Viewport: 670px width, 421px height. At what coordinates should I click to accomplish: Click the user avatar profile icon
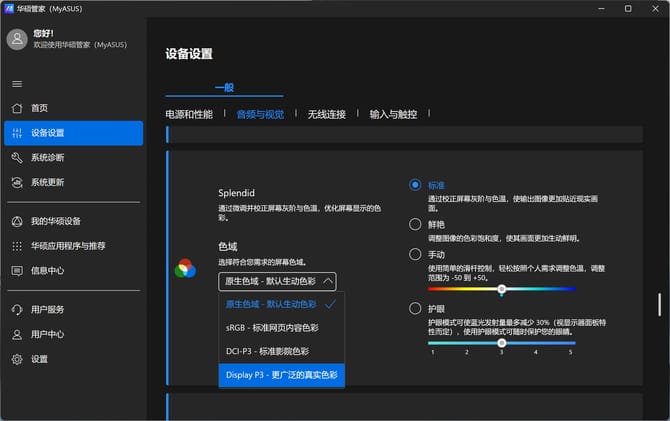[17, 39]
